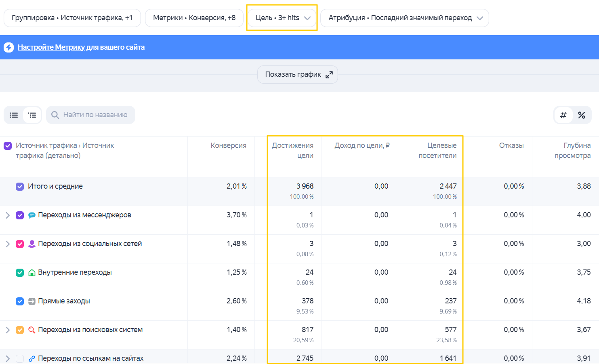Screen dimensions: 599x364
Task: Show absolute values with # icon
Action: [x=563, y=115]
